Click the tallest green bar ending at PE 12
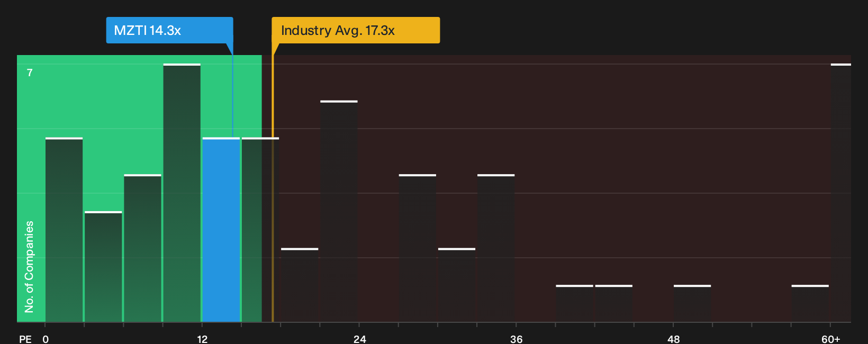The height and width of the screenshot is (344, 868). (182, 193)
